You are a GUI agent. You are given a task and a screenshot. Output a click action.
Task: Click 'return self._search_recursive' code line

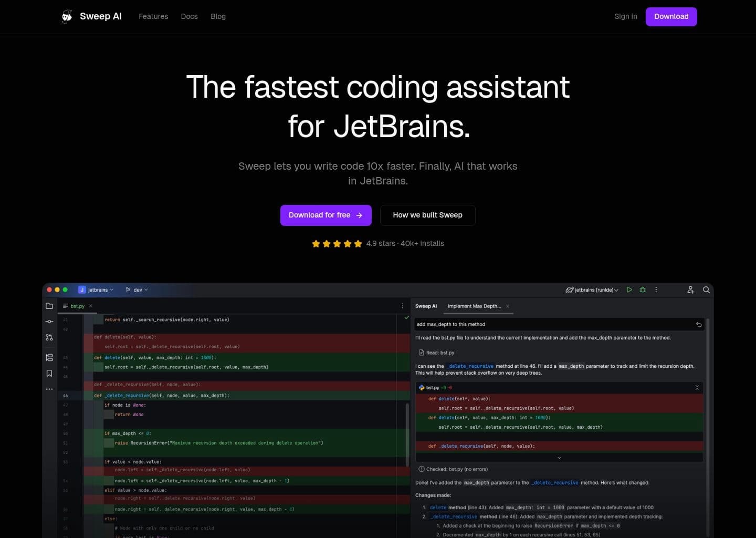pos(167,319)
